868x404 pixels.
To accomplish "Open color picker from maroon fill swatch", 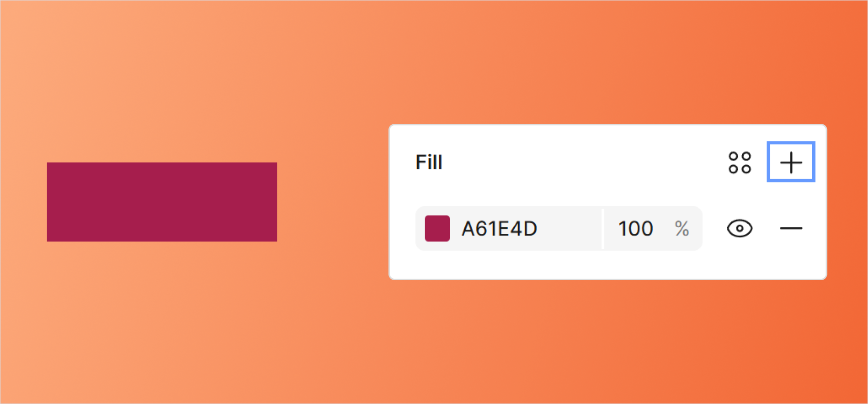I will (437, 229).
